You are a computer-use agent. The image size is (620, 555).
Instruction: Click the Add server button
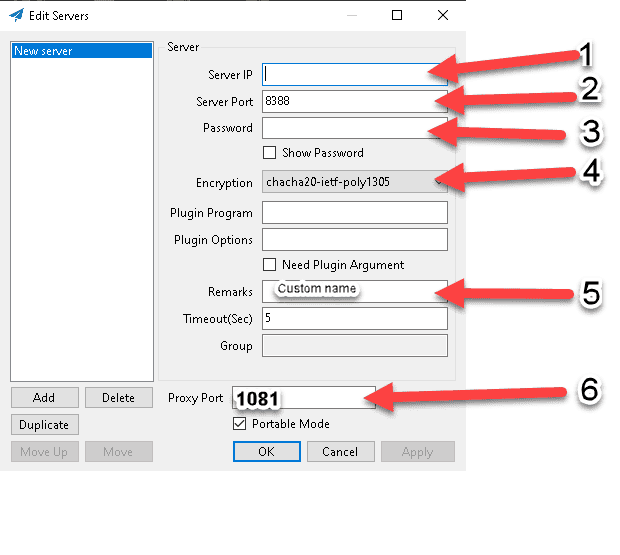45,398
